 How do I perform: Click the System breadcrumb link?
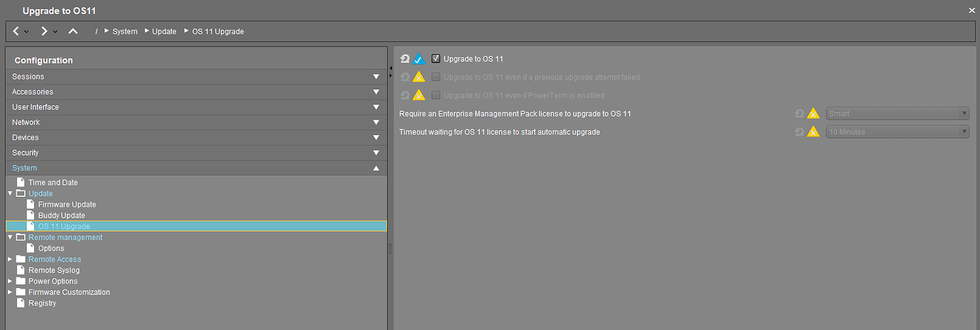click(x=124, y=31)
